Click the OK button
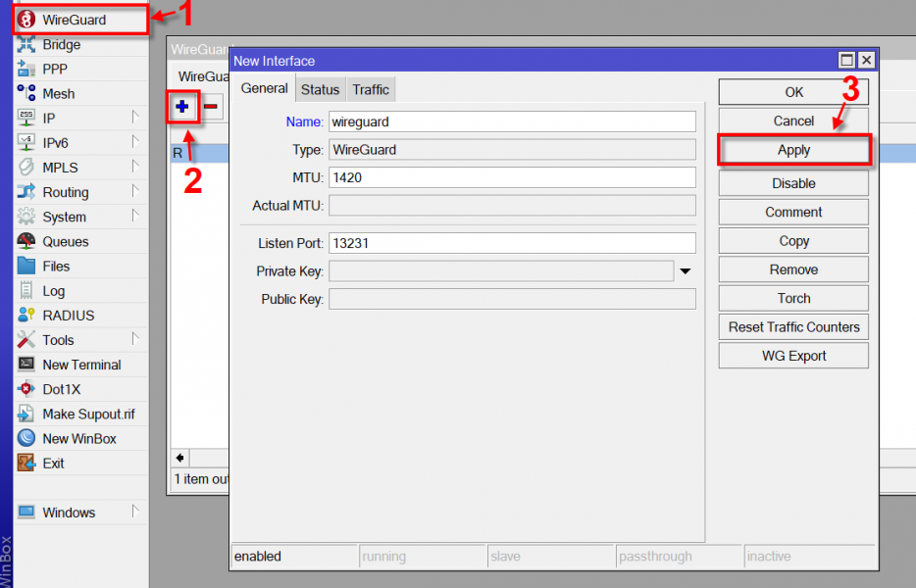The width and height of the screenshot is (916, 588). 793,92
